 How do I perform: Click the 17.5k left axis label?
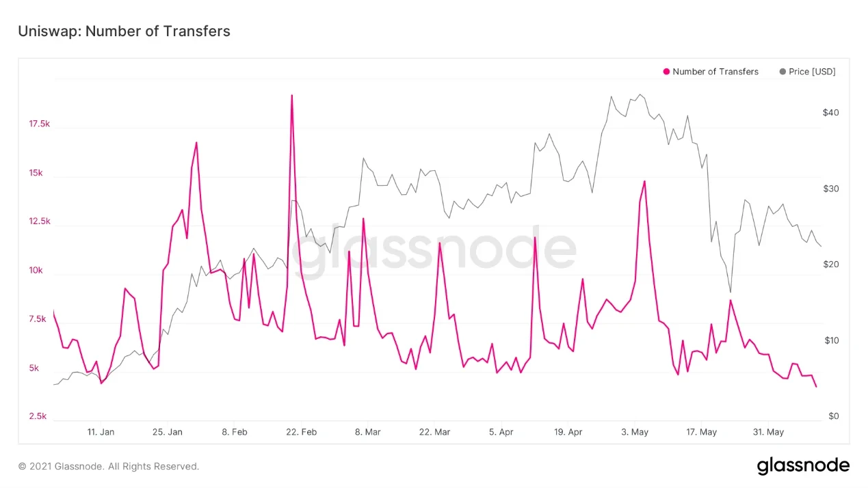[x=39, y=124]
